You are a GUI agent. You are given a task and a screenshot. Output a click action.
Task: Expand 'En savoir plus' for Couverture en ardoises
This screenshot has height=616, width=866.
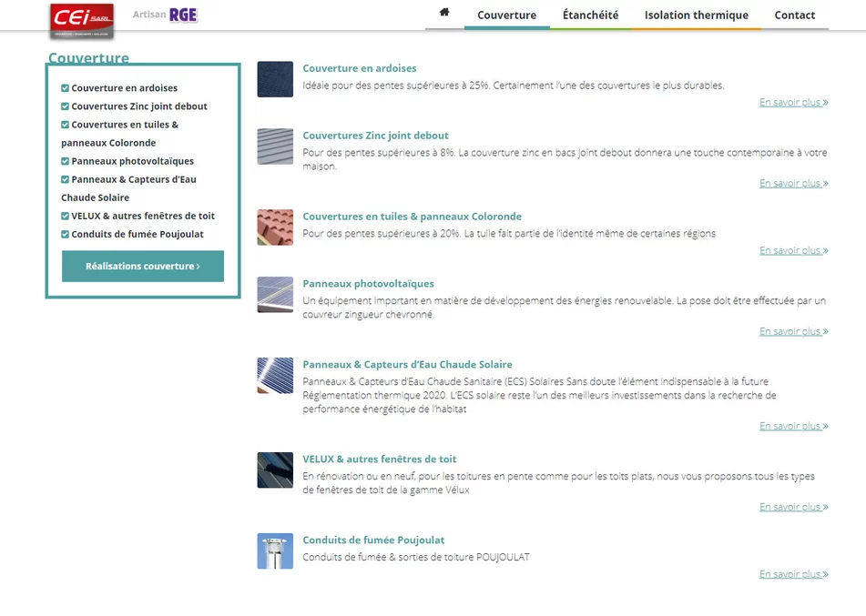point(793,103)
